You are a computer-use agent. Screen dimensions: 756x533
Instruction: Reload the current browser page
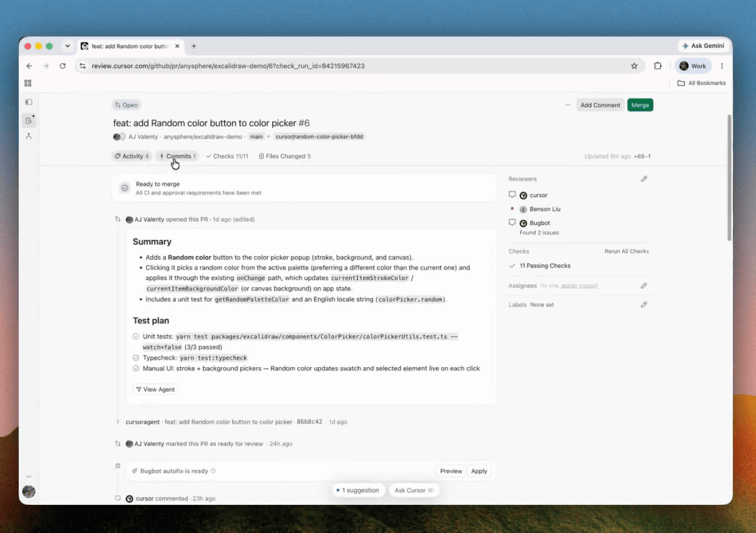(63, 66)
